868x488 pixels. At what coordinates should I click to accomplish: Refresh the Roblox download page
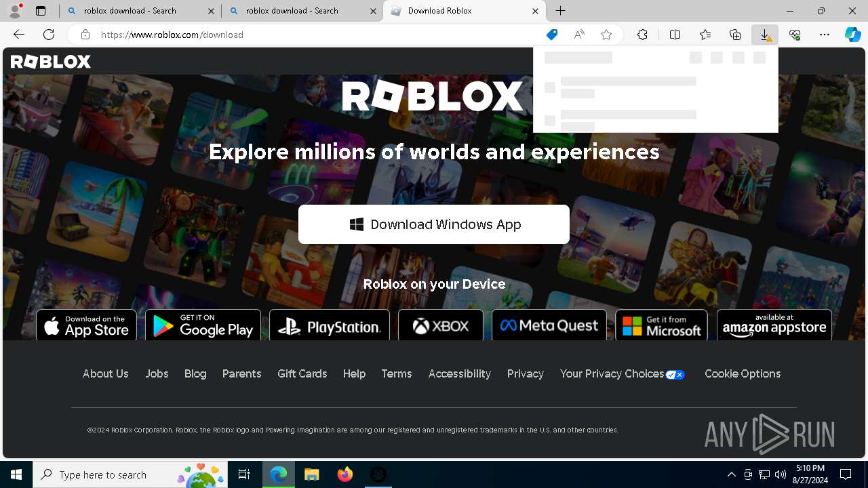(49, 35)
